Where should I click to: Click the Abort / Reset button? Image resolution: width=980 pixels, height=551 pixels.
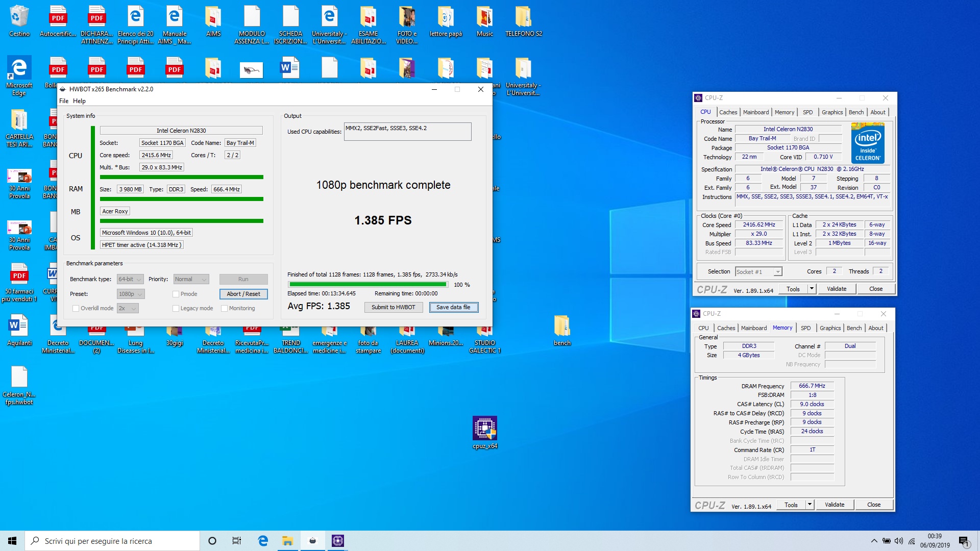pyautogui.click(x=243, y=294)
